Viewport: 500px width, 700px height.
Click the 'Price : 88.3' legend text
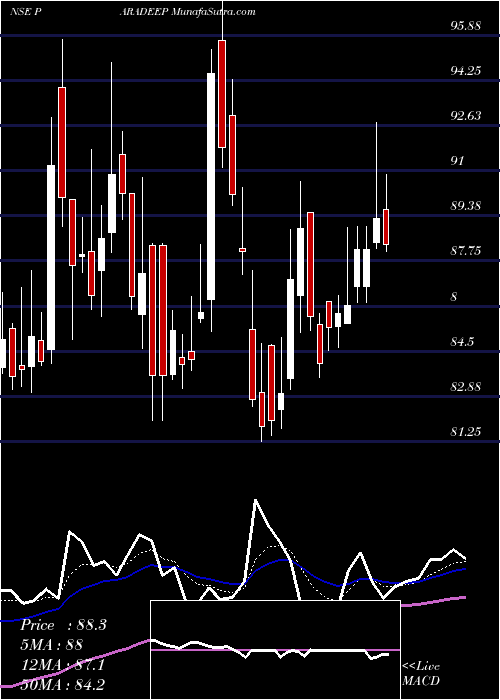point(63,625)
